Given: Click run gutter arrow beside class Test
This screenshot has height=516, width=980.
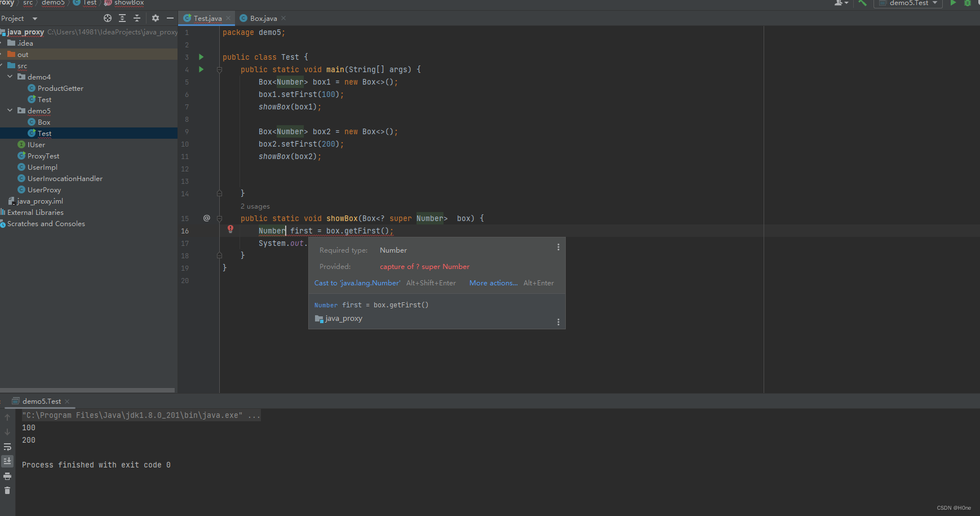Looking at the screenshot, I should 201,57.
